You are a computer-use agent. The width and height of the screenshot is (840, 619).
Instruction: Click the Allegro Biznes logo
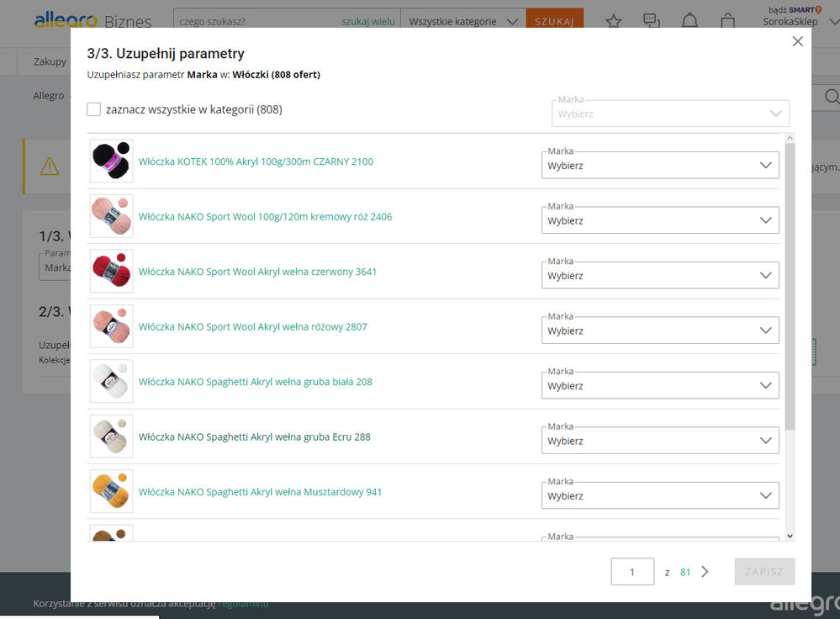[92, 20]
